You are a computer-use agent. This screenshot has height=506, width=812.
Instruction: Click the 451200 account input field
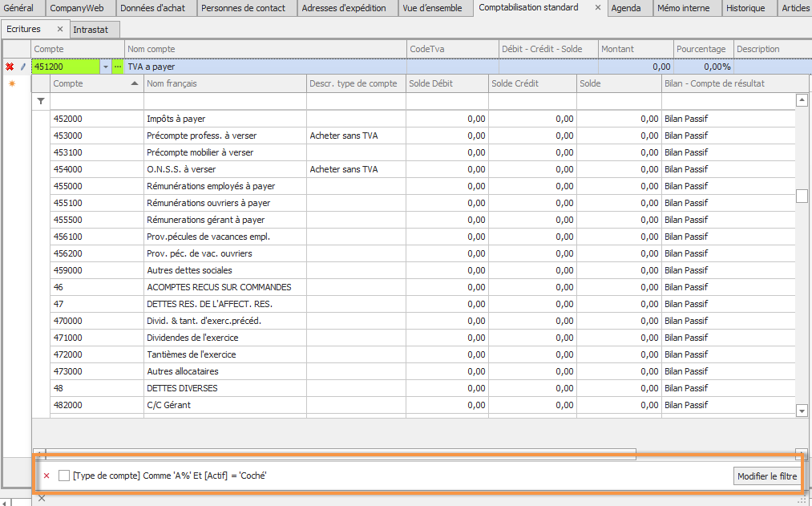coord(67,67)
